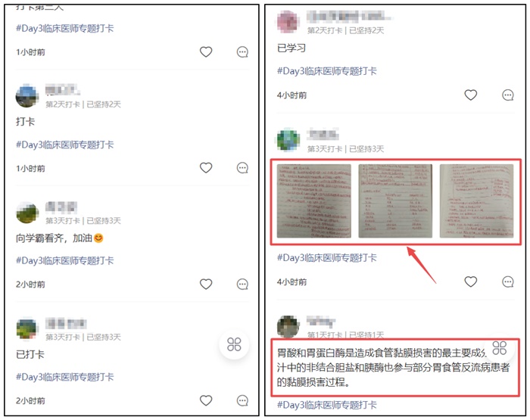Open the middle notebook photo thumbnail
This screenshot has height=420, width=530.
point(395,201)
